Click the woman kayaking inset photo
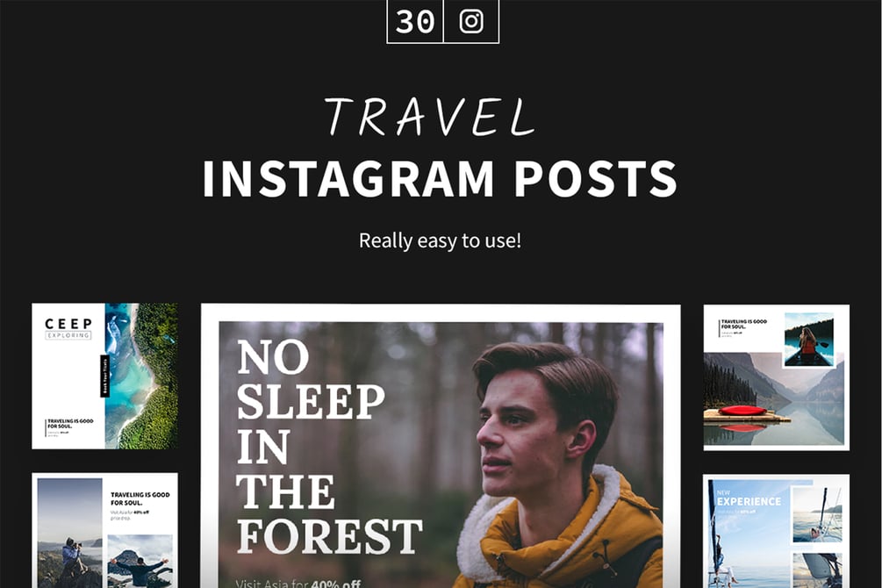This screenshot has width=882, height=588. (809, 340)
